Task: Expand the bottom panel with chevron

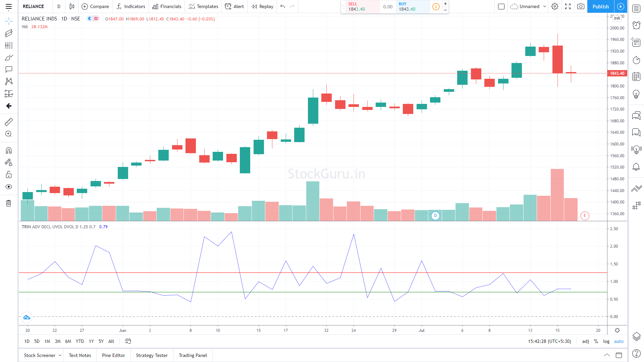Action: 607,355
